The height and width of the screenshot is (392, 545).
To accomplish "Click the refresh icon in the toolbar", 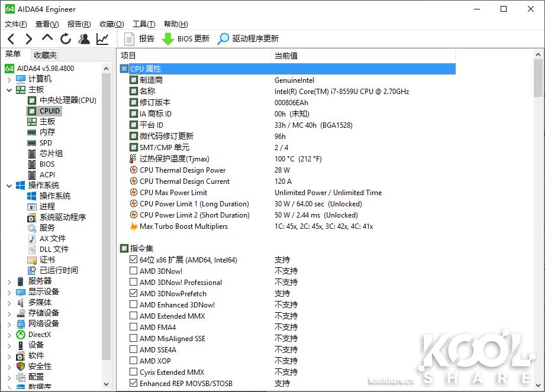I will 65,38.
